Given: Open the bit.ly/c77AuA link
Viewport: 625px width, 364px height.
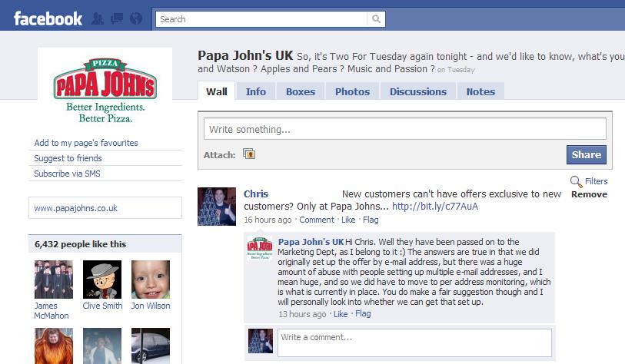Looking at the screenshot, I should click(x=435, y=206).
